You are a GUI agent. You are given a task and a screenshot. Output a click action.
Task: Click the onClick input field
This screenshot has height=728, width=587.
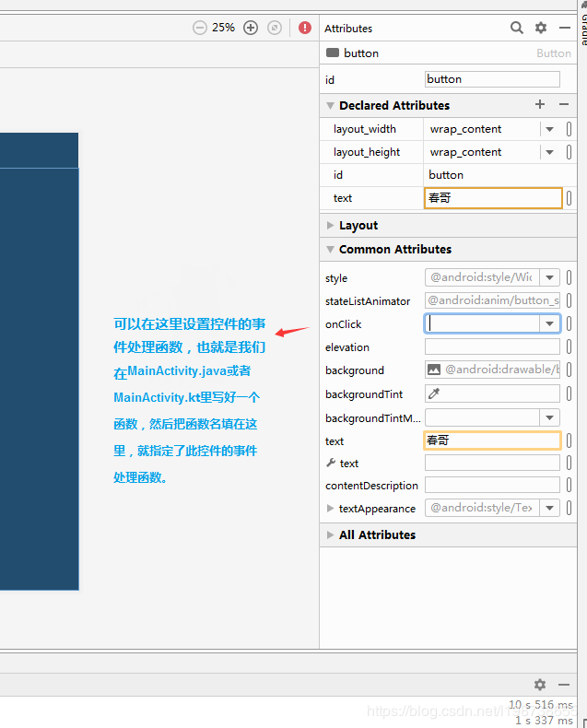point(482,323)
